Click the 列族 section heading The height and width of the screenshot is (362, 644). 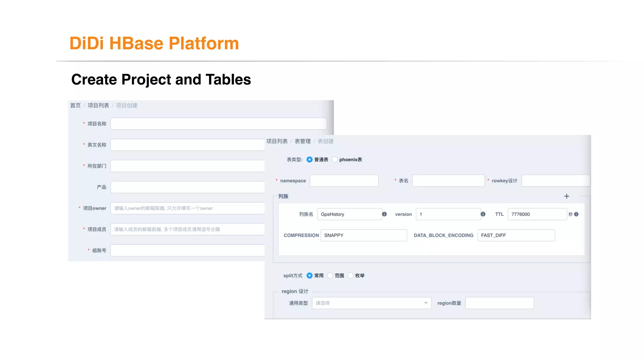283,196
